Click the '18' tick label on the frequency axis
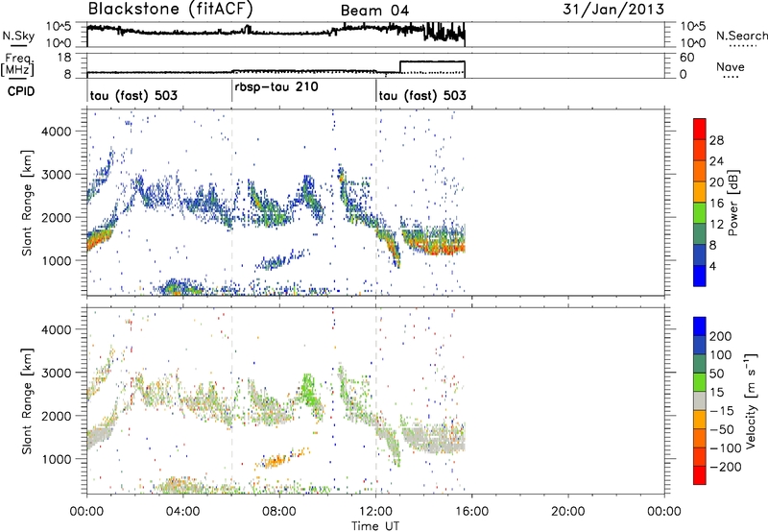 point(63,58)
